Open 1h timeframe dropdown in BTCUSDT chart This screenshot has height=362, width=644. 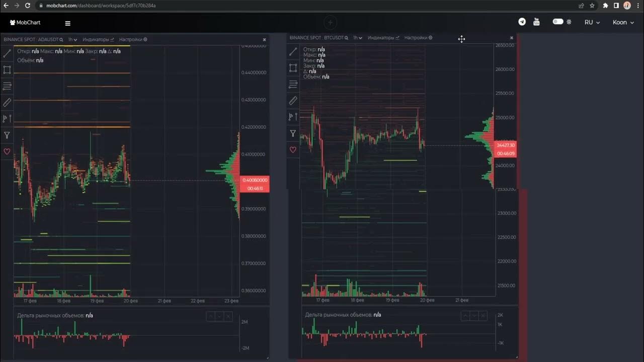[x=358, y=38]
